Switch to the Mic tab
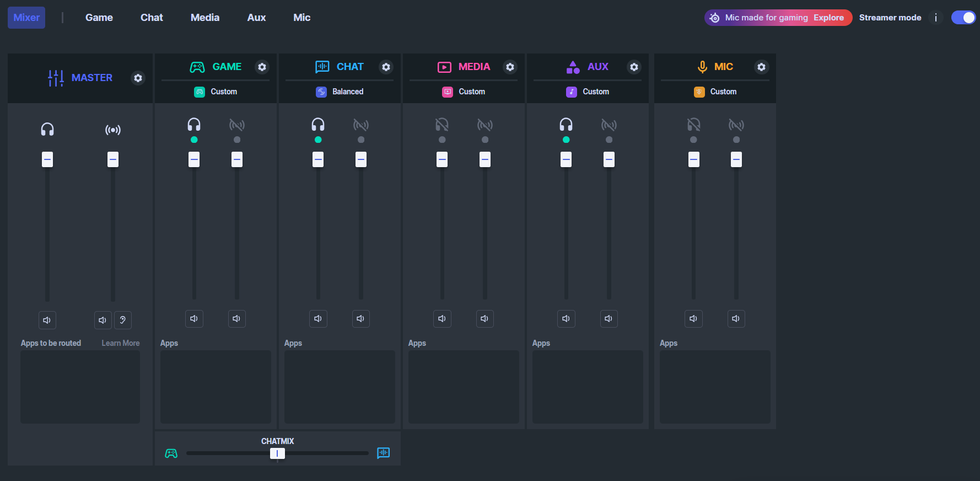This screenshot has height=481, width=980. tap(301, 18)
